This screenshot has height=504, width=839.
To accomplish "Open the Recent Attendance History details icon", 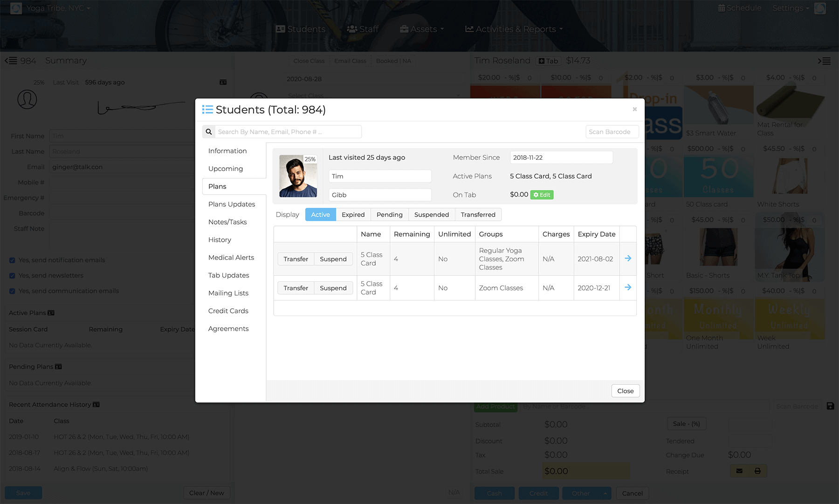I will point(96,404).
